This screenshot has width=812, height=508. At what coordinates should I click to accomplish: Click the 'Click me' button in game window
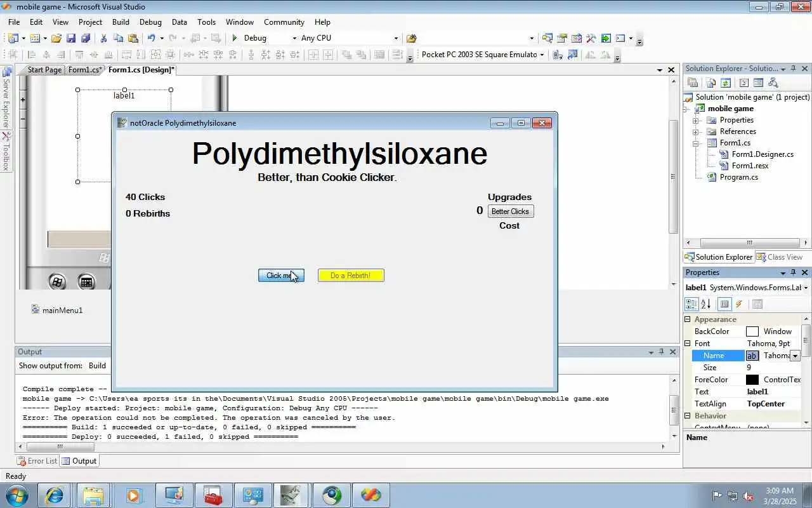pos(281,275)
